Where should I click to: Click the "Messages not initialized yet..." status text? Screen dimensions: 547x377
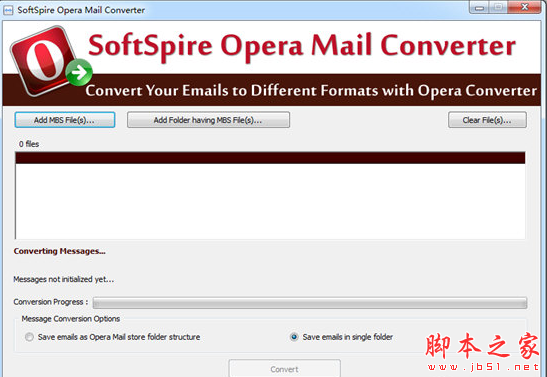tap(63, 279)
